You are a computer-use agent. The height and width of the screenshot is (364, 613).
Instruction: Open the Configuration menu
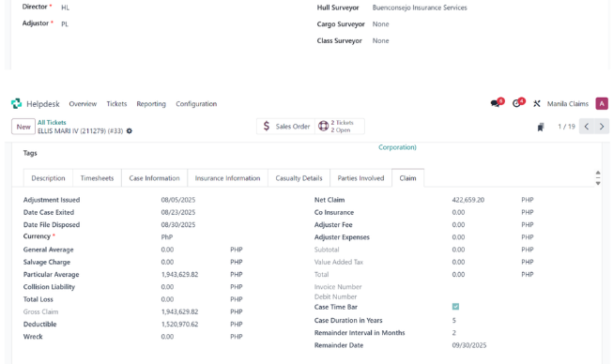pyautogui.click(x=196, y=104)
